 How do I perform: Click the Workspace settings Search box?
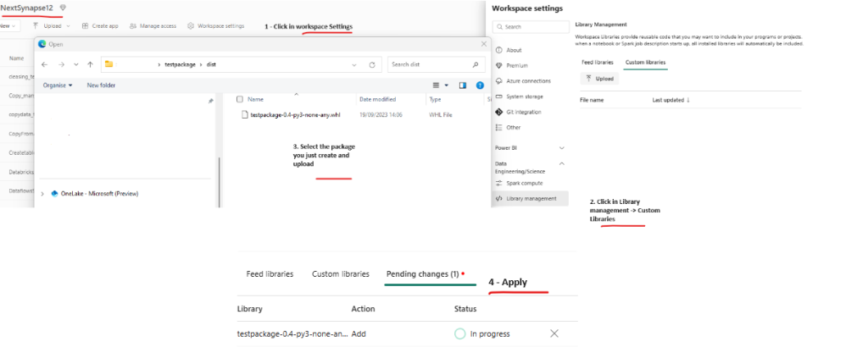coord(531,26)
